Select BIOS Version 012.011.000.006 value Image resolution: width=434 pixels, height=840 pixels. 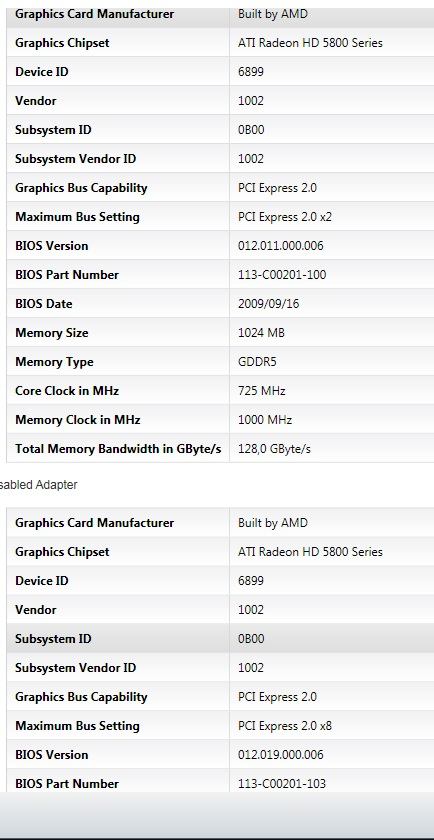click(x=281, y=246)
